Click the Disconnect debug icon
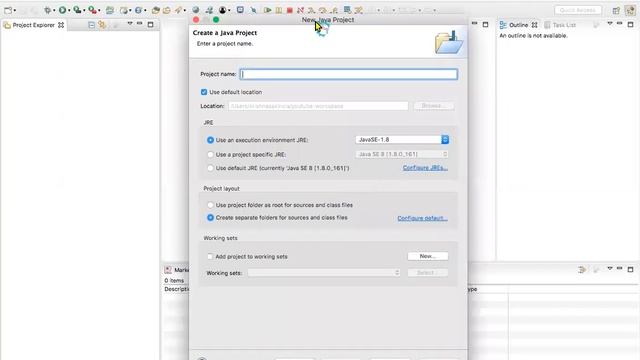The width and height of the screenshot is (640, 360). (x=300, y=10)
